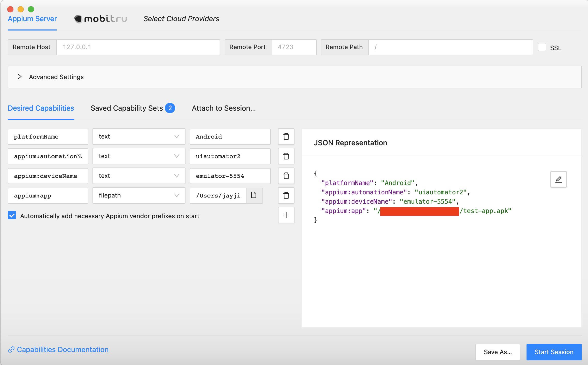The width and height of the screenshot is (588, 365).
Task: Delete the appium:app capability row
Action: [286, 195]
